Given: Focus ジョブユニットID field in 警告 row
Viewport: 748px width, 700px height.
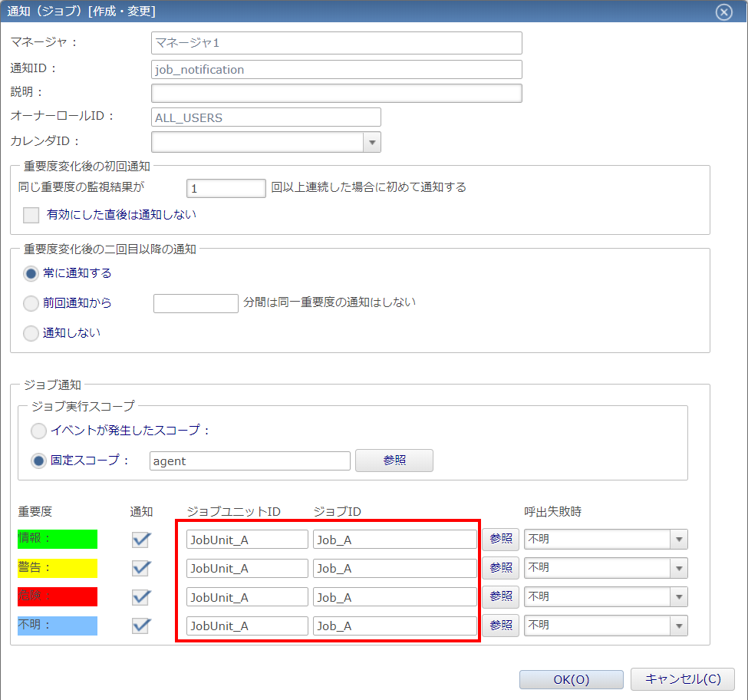Looking at the screenshot, I should click(247, 568).
